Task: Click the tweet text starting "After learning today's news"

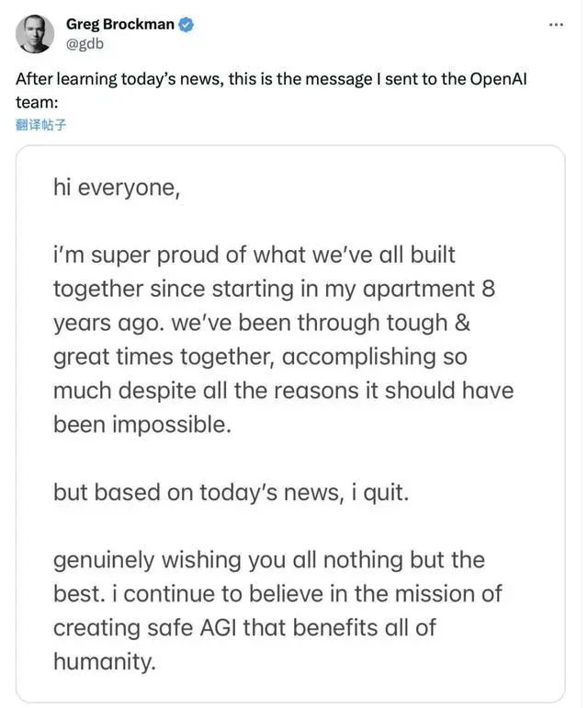Action: (x=271, y=90)
